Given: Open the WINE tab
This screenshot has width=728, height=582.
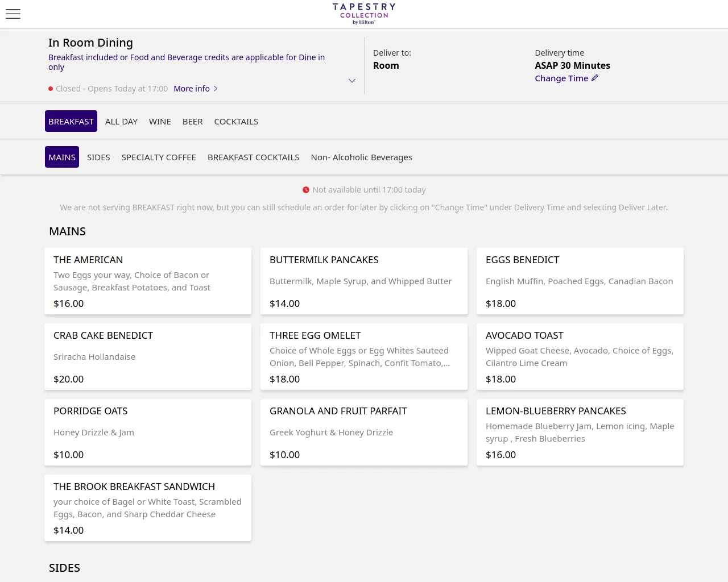Looking at the screenshot, I should point(160,121).
